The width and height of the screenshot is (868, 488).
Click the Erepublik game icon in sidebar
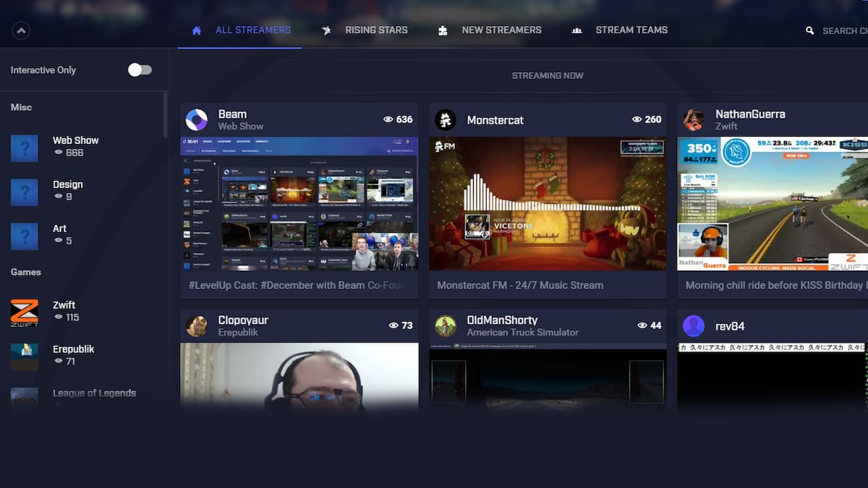pos(25,356)
